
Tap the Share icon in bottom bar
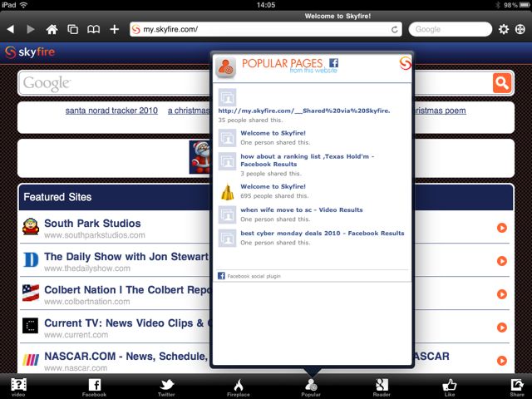[x=517, y=387]
